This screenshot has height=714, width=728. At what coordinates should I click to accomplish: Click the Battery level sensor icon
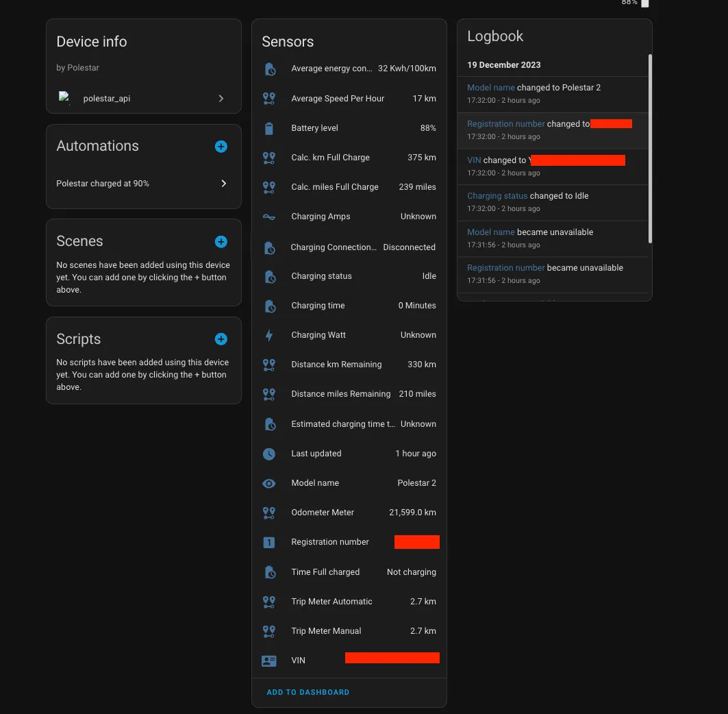tap(269, 128)
